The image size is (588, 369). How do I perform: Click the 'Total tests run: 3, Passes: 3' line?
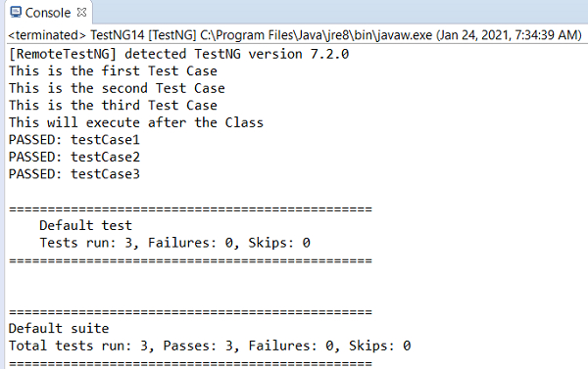210,346
